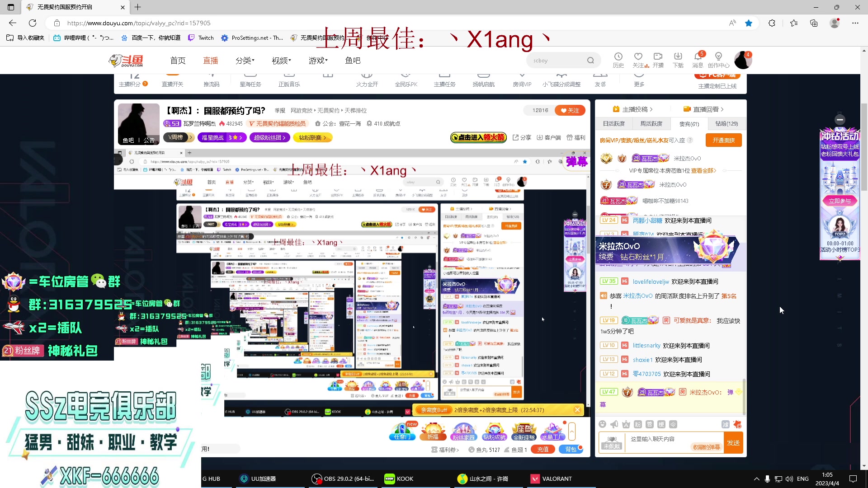Switch to the 钻粉(129) tab

pos(726,123)
